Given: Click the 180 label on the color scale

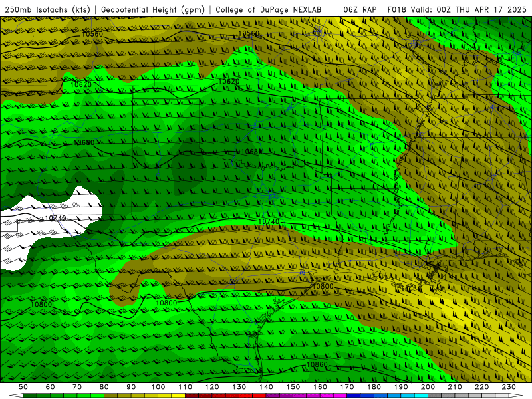Looking at the screenshot, I should click(x=374, y=387).
